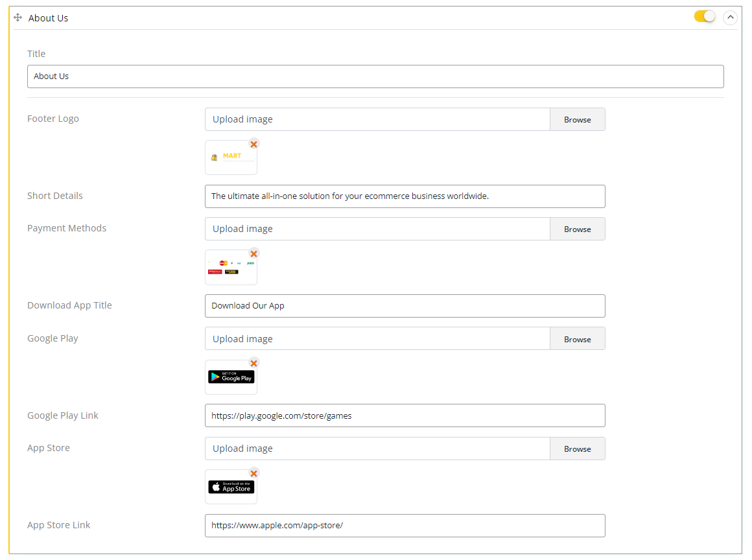Edit the Download App Title field
The width and height of the screenshot is (752, 560).
tap(405, 306)
